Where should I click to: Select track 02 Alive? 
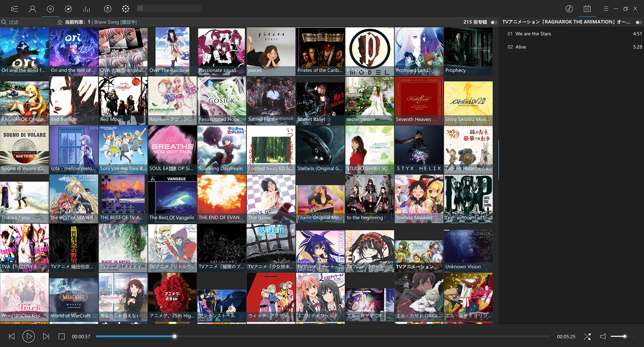571,47
